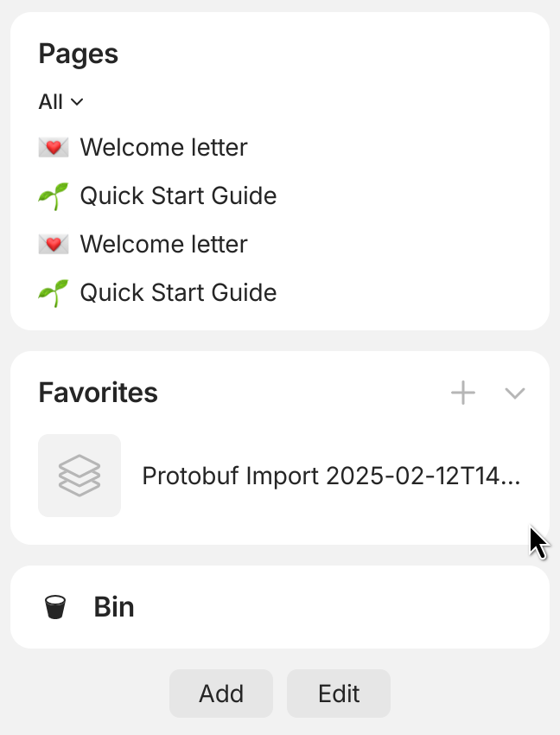The width and height of the screenshot is (560, 735).
Task: Click the small arrow next to All
Action: pos(77,102)
